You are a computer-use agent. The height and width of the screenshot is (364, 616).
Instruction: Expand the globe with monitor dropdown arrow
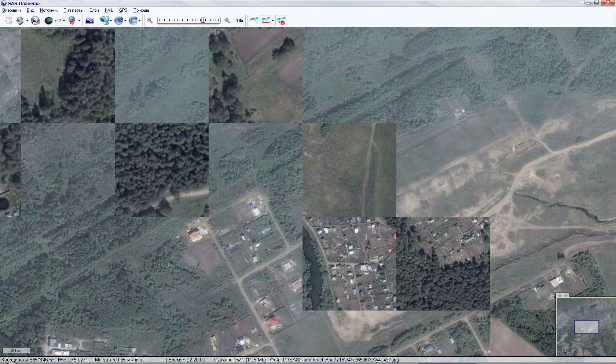click(111, 21)
